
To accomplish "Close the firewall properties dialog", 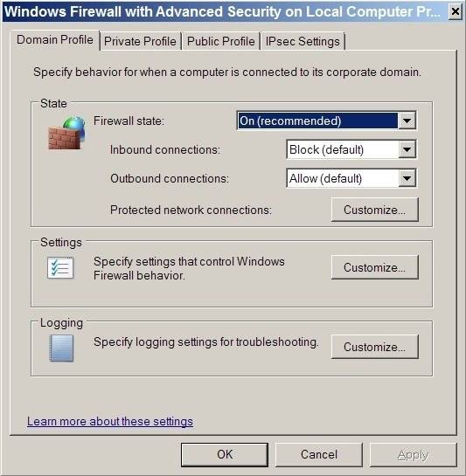I will coord(455,12).
